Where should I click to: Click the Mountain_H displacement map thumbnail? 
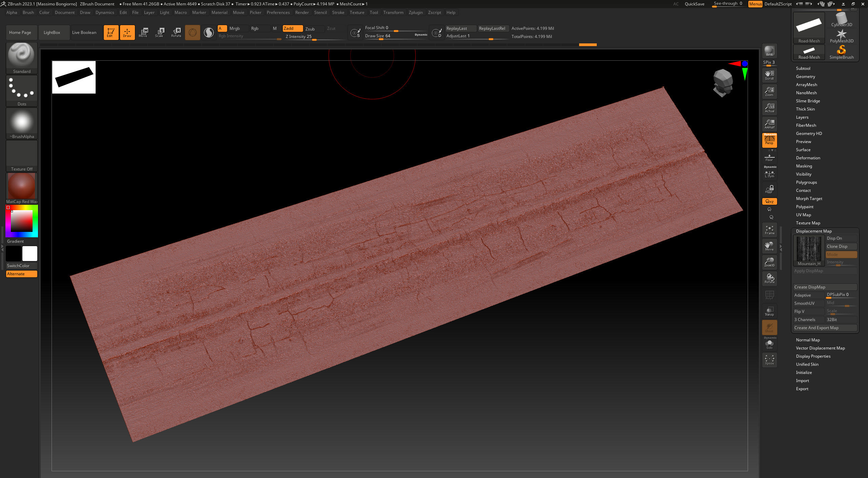pos(809,251)
